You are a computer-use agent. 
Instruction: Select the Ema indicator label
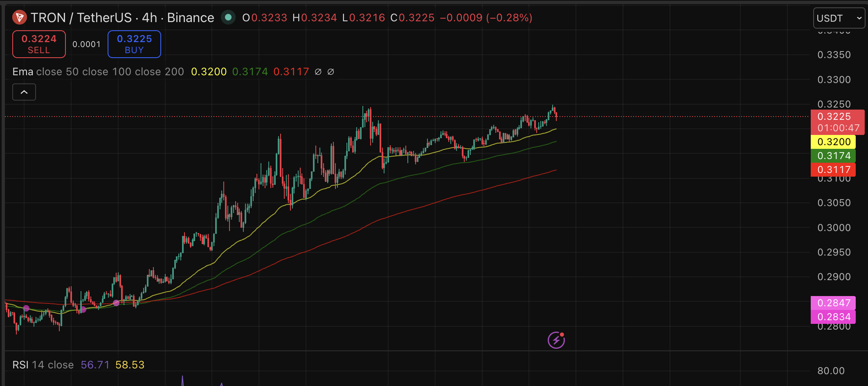pyautogui.click(x=23, y=72)
